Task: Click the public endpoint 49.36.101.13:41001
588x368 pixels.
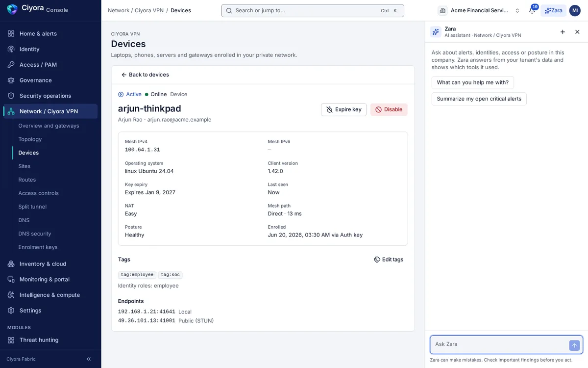Action: pos(147,321)
